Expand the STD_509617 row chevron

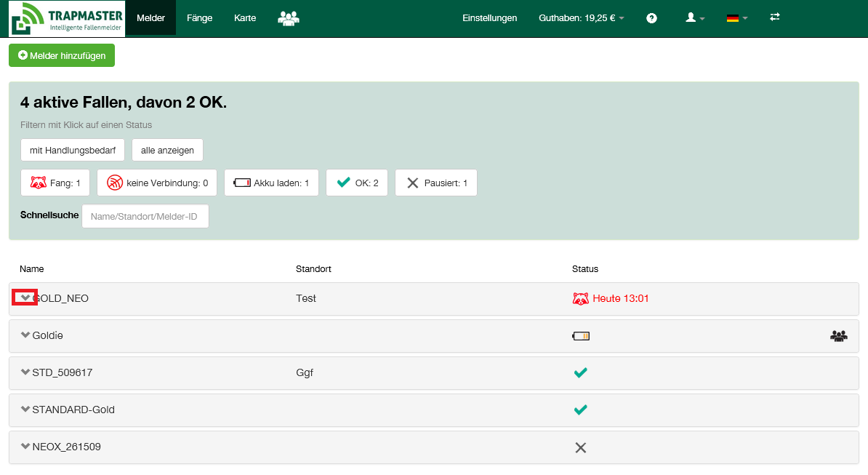(x=25, y=372)
